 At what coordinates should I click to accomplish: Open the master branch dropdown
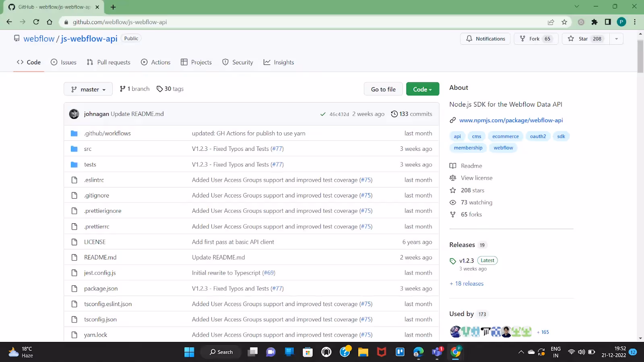pyautogui.click(x=88, y=89)
